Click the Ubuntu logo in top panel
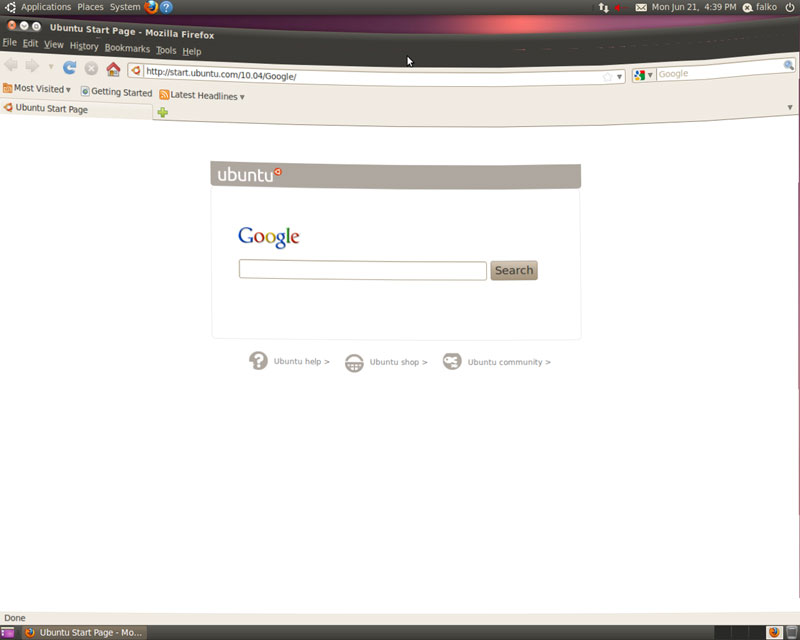 pos(10,7)
